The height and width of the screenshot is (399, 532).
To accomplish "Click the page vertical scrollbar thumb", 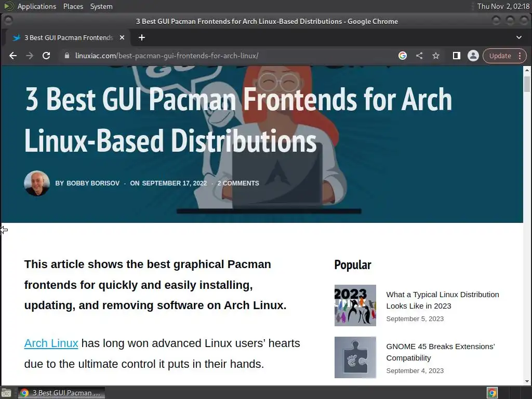I will click(527, 84).
